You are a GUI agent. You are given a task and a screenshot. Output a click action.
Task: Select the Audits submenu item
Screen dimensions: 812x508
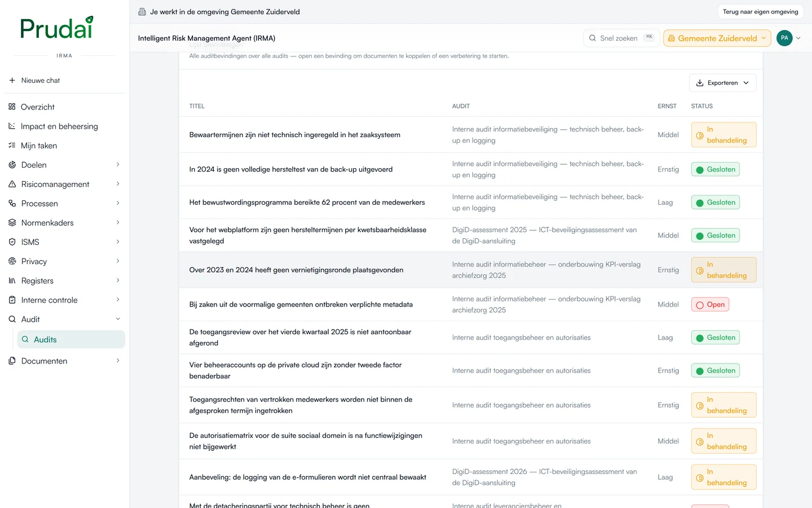pyautogui.click(x=71, y=339)
